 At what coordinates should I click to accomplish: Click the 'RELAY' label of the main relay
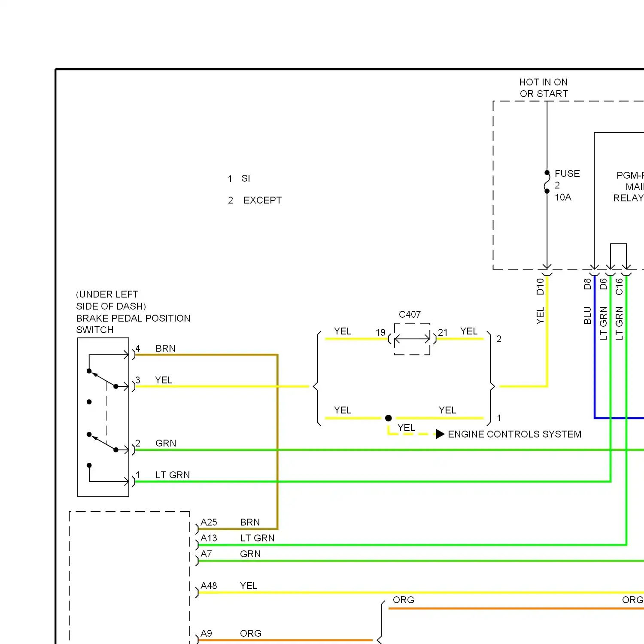[x=628, y=198]
